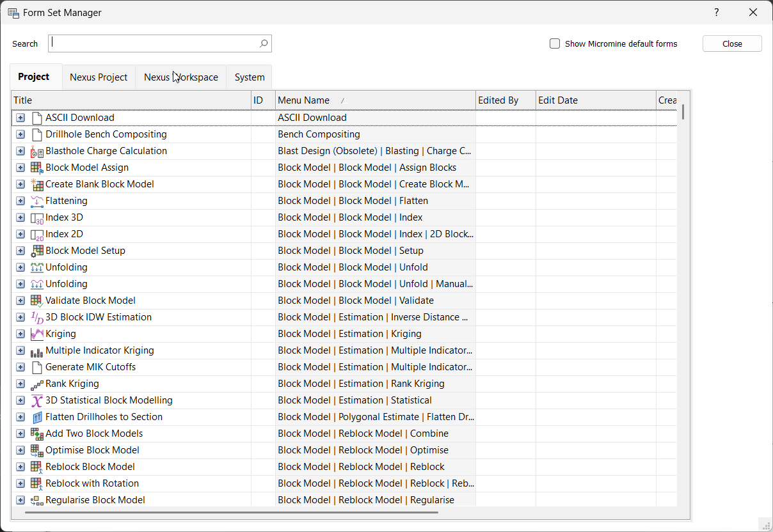
Task: Click the Close button
Action: [x=732, y=43]
